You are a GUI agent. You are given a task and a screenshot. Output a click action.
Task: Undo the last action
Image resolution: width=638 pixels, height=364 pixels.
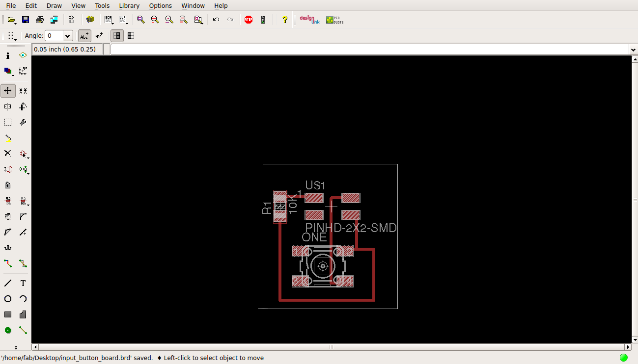216,20
